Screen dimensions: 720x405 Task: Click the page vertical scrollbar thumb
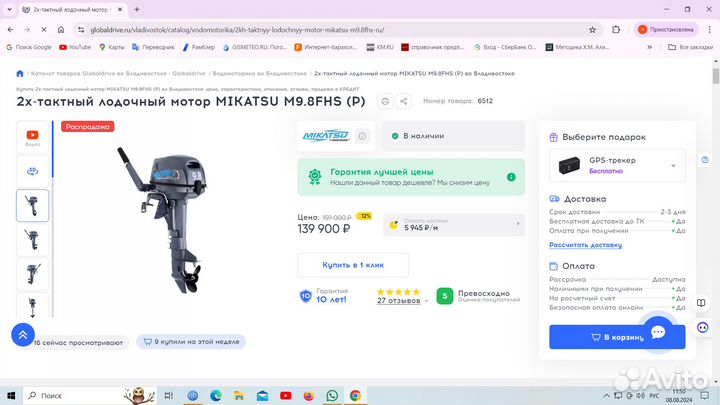(x=716, y=75)
